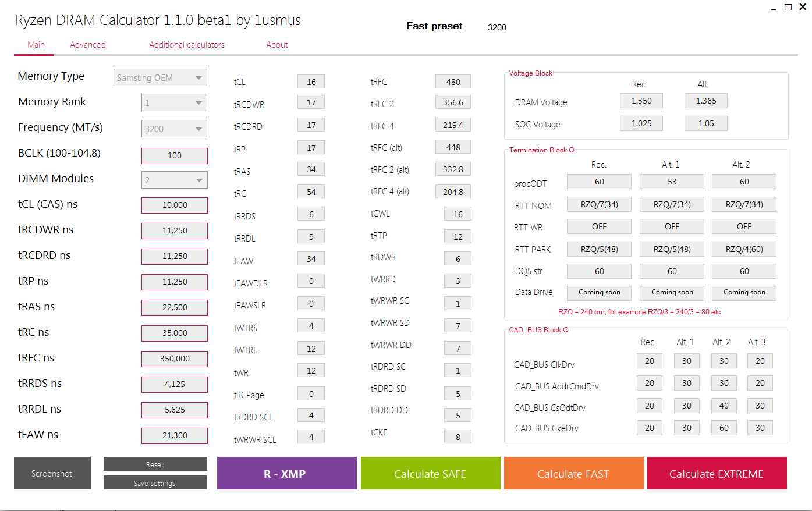Click the DQS str recommended value 60

pos(600,271)
